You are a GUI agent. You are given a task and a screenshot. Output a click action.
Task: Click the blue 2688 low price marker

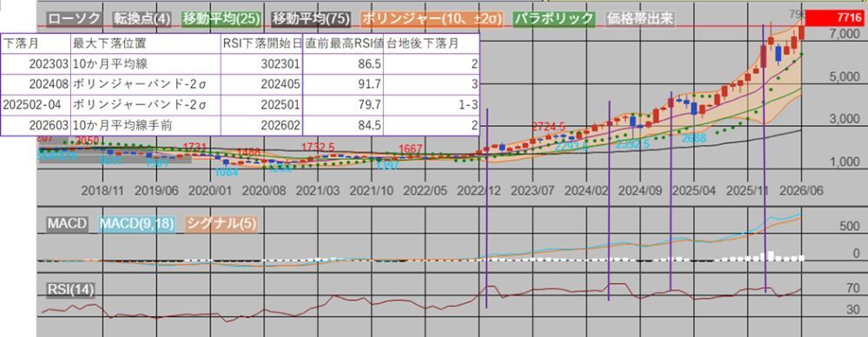tap(694, 138)
